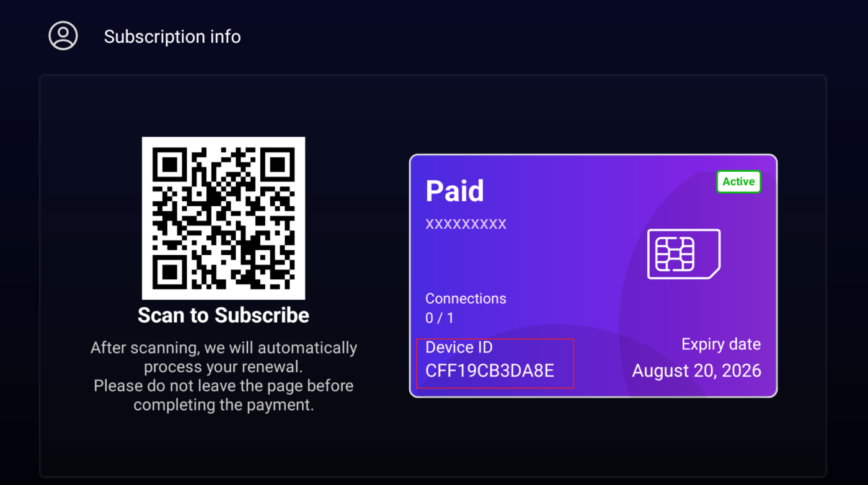Click the masked xxxxxxxxx account text
868x485 pixels.
click(x=466, y=224)
